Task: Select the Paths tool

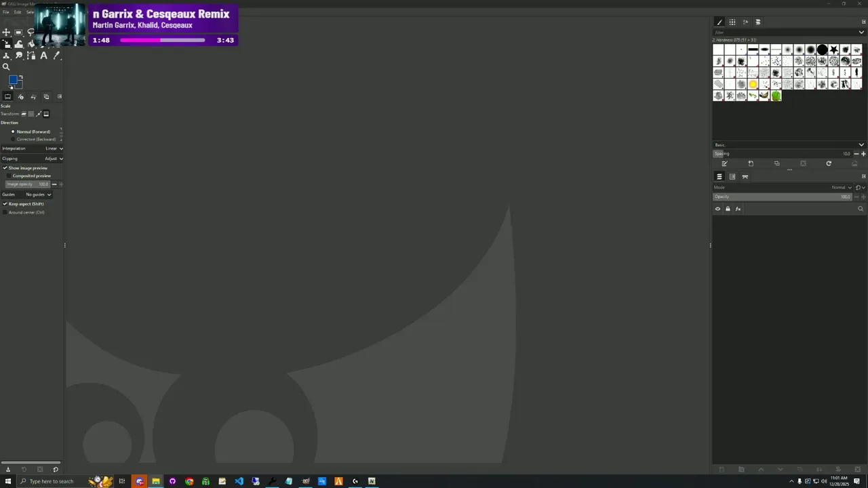Action: (x=31, y=56)
